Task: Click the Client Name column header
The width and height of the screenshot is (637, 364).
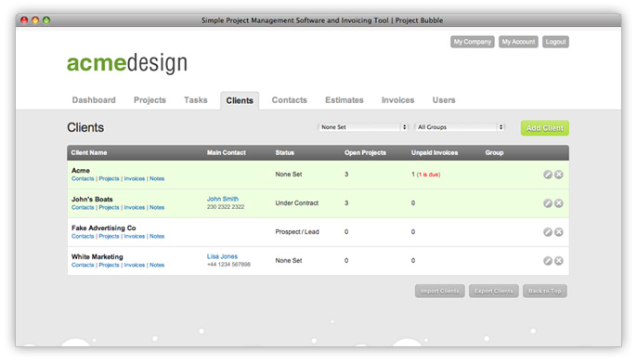Action: [x=89, y=152]
